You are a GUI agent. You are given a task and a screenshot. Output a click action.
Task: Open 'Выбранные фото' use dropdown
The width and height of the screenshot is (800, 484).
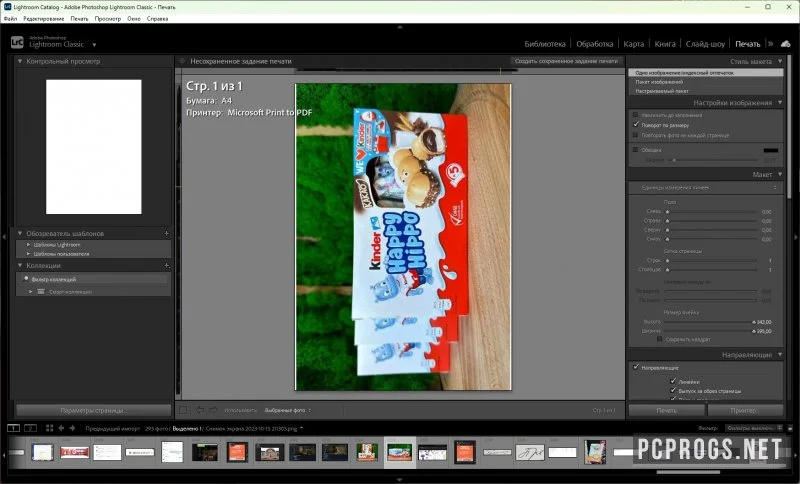coord(288,410)
